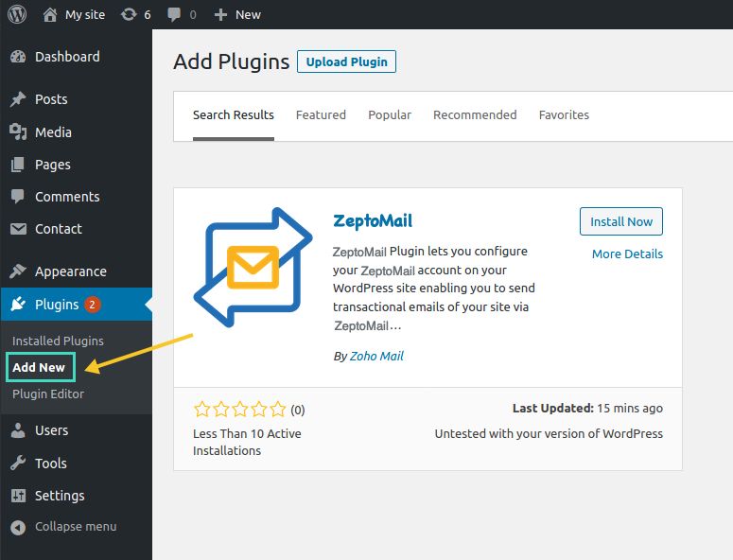
Task: Click the updates refresh icon
Action: coord(129,14)
